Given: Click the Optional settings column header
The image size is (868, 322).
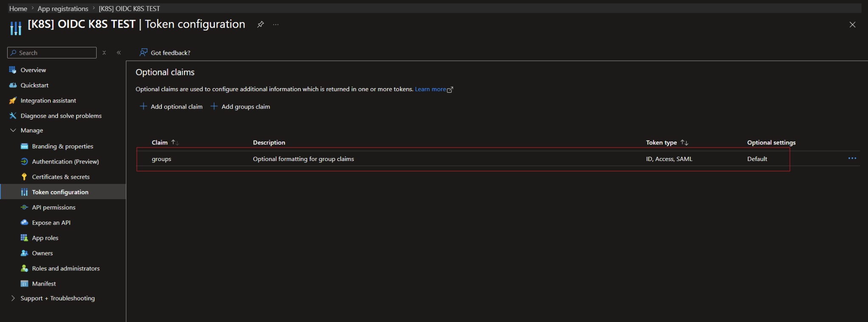Looking at the screenshot, I should tap(771, 142).
